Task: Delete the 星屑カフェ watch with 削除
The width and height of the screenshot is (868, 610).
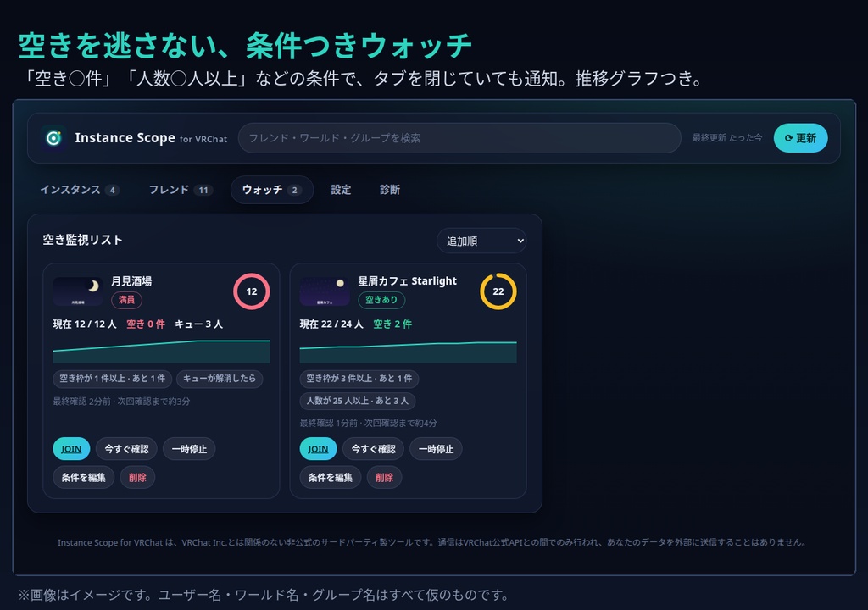Action: (385, 477)
